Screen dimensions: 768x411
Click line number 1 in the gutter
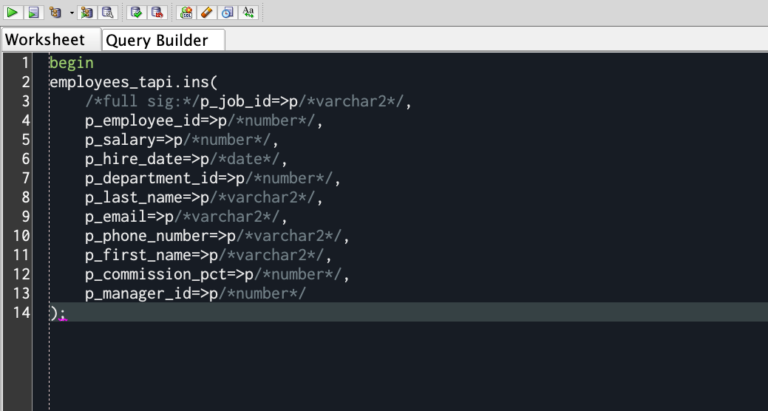tap(25, 62)
